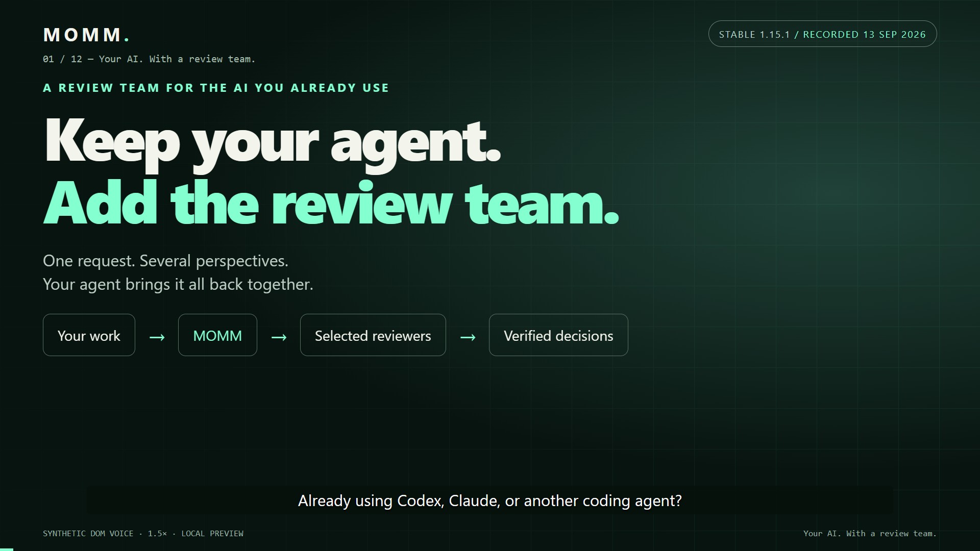This screenshot has height=551, width=980.
Task: Click the STABLE 1.15.1 / RECORDED 13 SEP 2026 pill
Action: tap(822, 34)
